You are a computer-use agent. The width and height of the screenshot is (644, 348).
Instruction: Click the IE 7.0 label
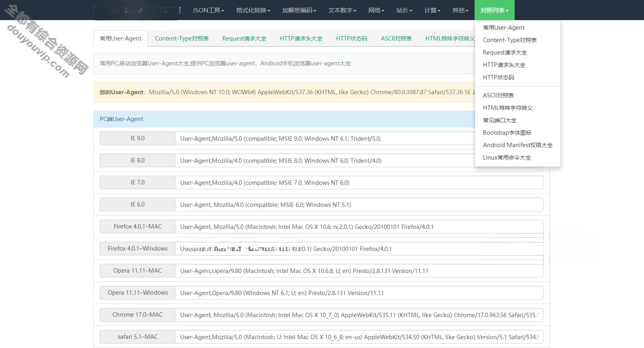pos(137,182)
